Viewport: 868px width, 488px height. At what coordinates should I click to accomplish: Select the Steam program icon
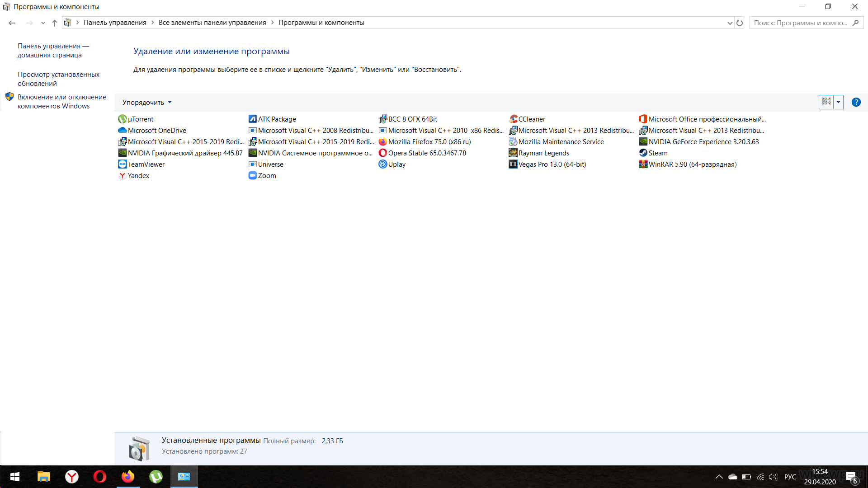tap(643, 153)
